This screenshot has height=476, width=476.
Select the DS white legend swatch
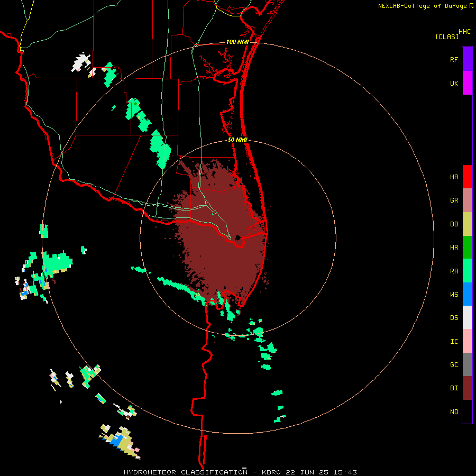(x=467, y=317)
